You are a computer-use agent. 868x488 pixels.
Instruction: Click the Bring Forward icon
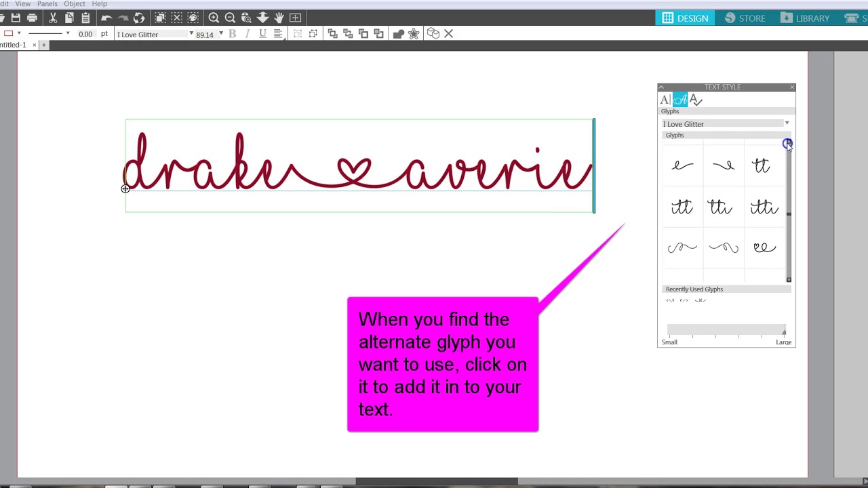coord(363,34)
